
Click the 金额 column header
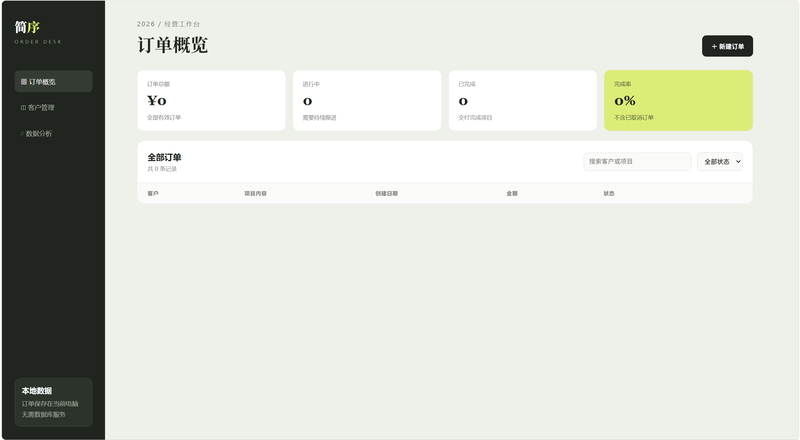(512, 193)
